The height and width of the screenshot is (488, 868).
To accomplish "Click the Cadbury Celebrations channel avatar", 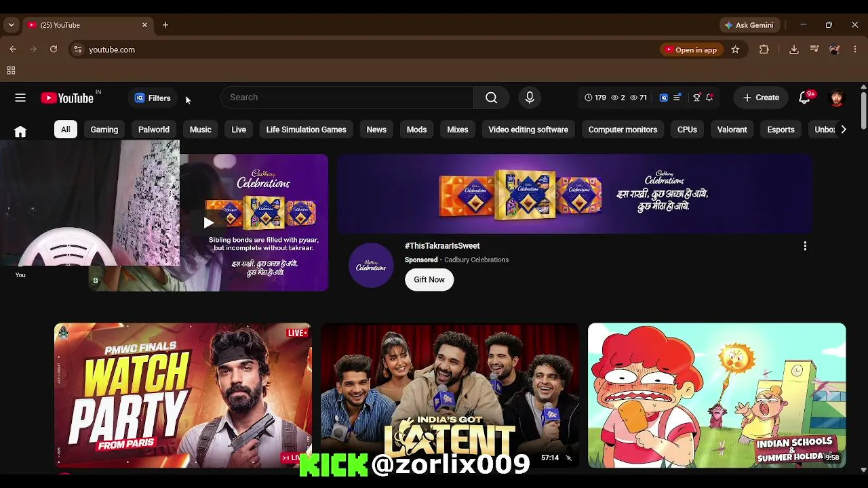I will pos(371,265).
